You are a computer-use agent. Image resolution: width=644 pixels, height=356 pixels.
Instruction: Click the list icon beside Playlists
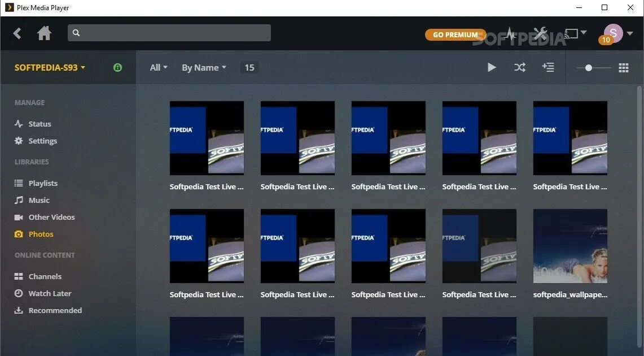tap(19, 183)
